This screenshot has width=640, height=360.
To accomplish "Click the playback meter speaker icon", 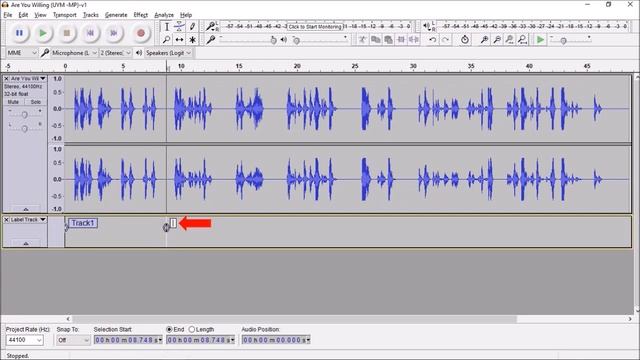I will point(427,27).
